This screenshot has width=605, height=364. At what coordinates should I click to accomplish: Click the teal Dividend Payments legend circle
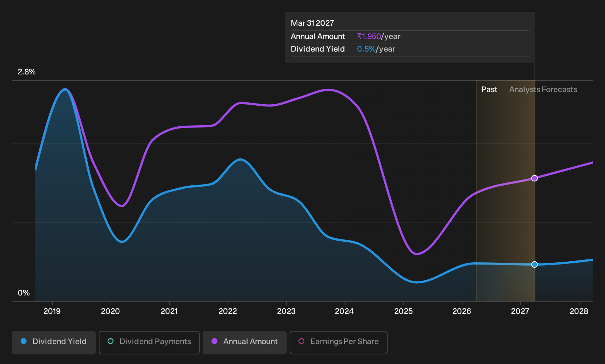click(x=111, y=342)
